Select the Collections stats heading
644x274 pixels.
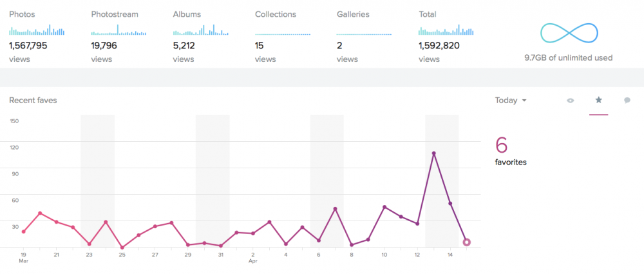276,14
